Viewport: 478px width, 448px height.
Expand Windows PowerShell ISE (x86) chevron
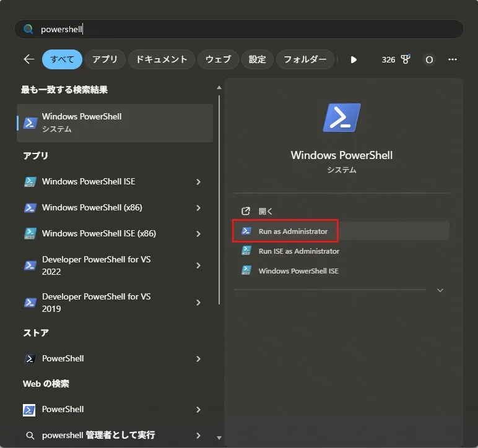coord(199,234)
